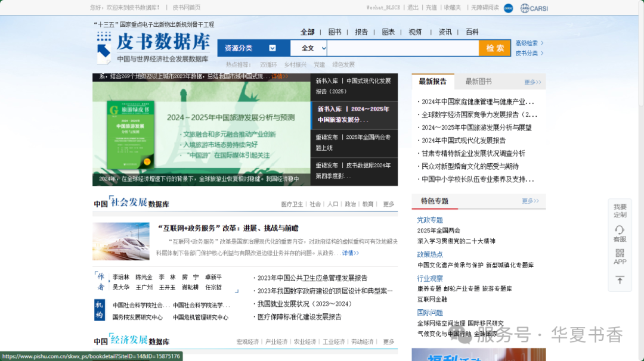Screen dimensions: 644x361
Task: Open topic 2025年全国两会
Action: click(439, 231)
